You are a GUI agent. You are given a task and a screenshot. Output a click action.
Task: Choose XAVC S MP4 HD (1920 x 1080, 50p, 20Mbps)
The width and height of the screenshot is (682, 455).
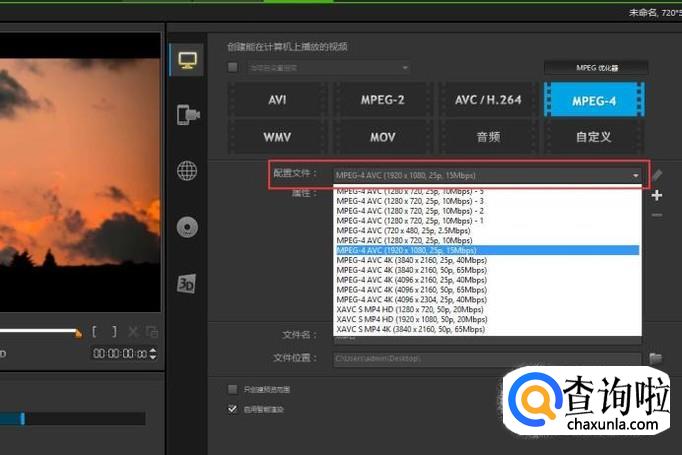click(x=488, y=319)
